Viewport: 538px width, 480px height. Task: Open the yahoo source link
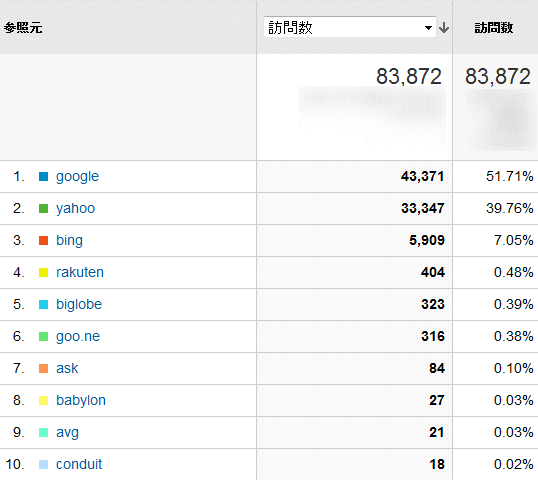point(75,209)
